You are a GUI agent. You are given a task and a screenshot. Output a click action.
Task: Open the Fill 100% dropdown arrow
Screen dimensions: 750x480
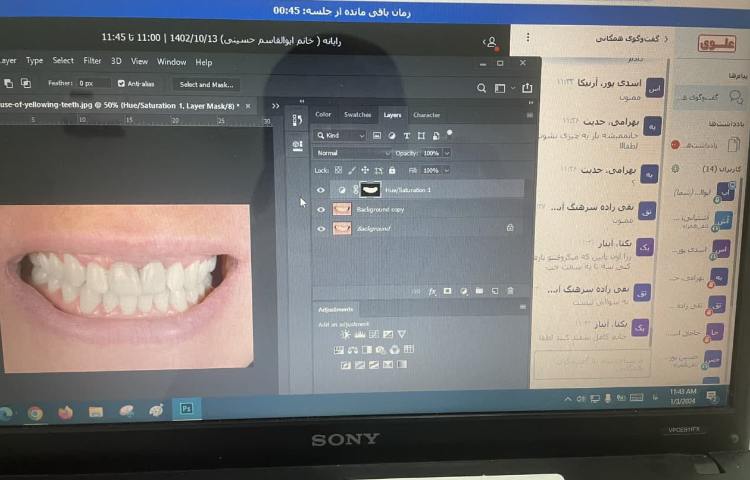tap(446, 170)
